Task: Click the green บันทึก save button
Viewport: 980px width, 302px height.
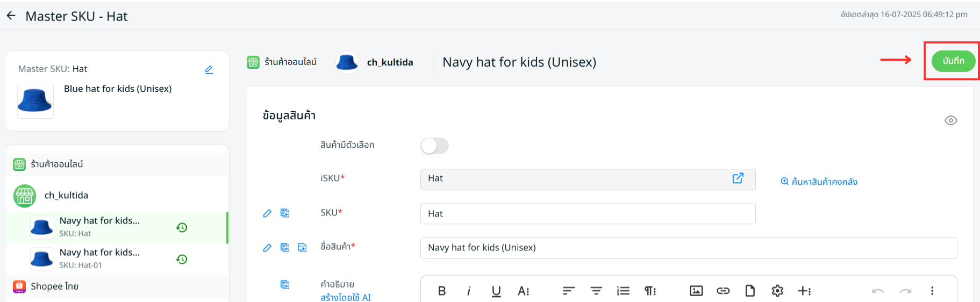Action: (953, 61)
